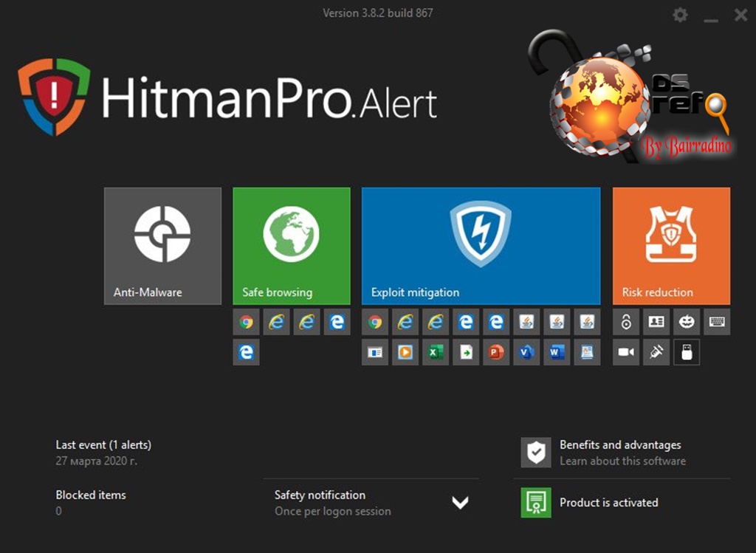Viewport: 756px width, 553px height.
Task: Click the webcam camera icon under Risk reduction
Action: pos(626,352)
